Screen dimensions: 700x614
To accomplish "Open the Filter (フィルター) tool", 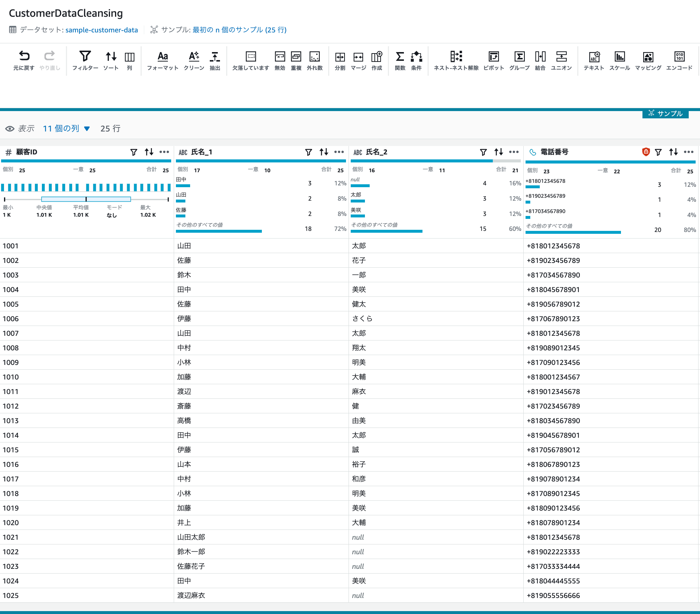I will pos(85,60).
